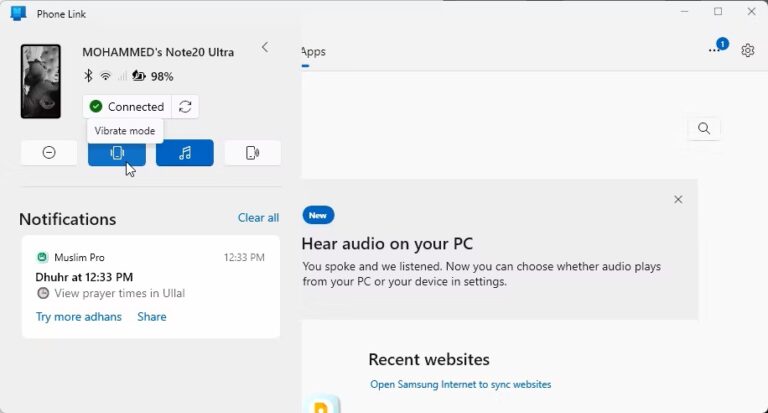The height and width of the screenshot is (413, 768).
Task: Open Phone Link settings gear
Action: coord(747,50)
